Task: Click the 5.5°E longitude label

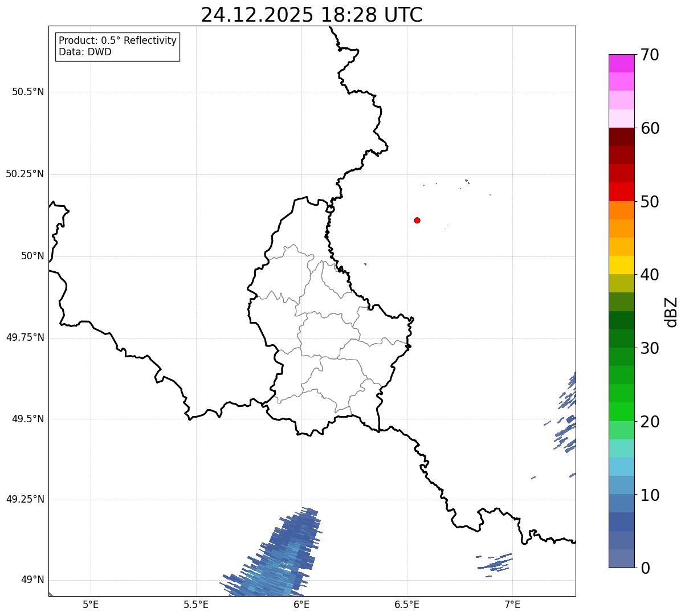Action: click(x=196, y=604)
